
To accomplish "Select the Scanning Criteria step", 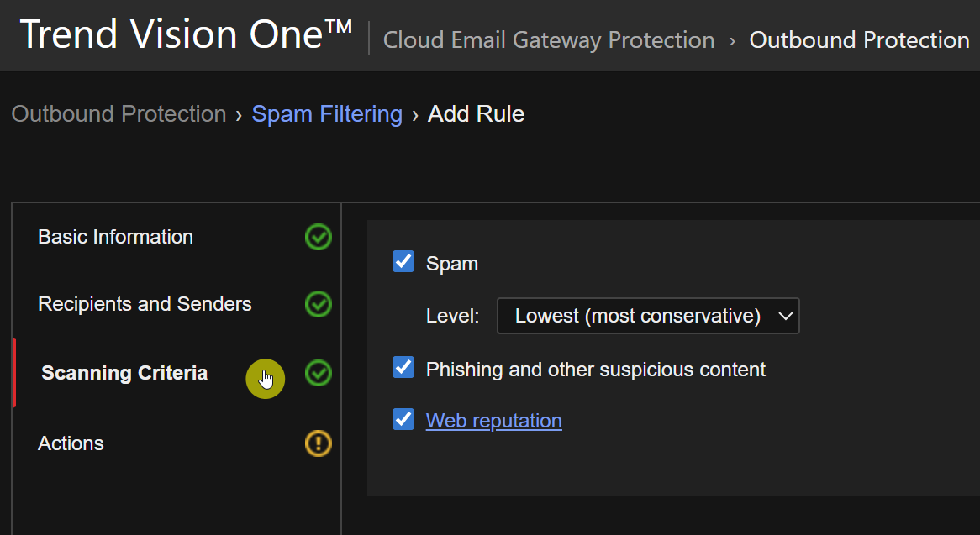I will coord(124,373).
